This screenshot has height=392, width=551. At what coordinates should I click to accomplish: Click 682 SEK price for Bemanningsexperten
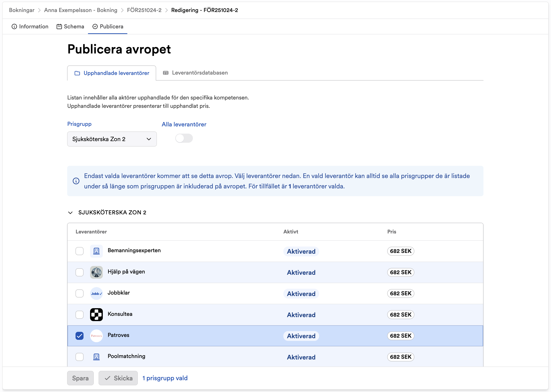[401, 251]
